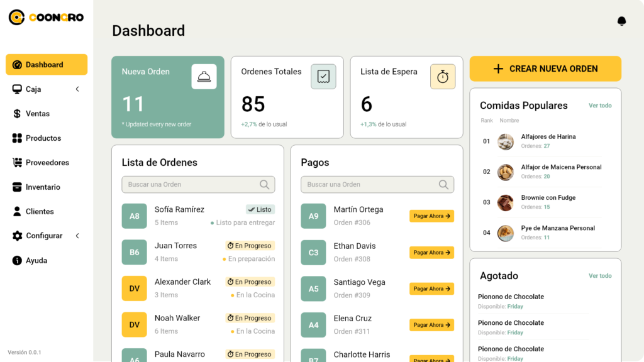Select Clientes in the sidebar
The image size is (644, 362).
click(39, 212)
